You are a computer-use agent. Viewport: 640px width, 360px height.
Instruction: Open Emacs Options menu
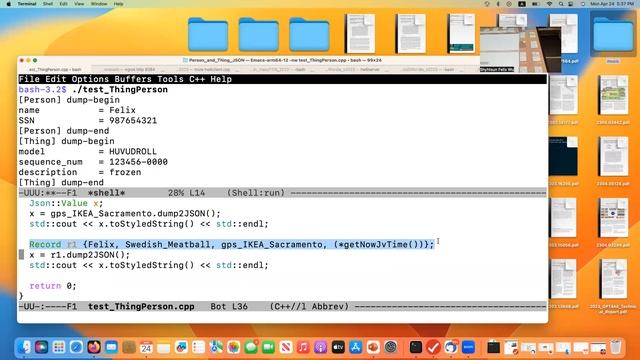(90, 79)
